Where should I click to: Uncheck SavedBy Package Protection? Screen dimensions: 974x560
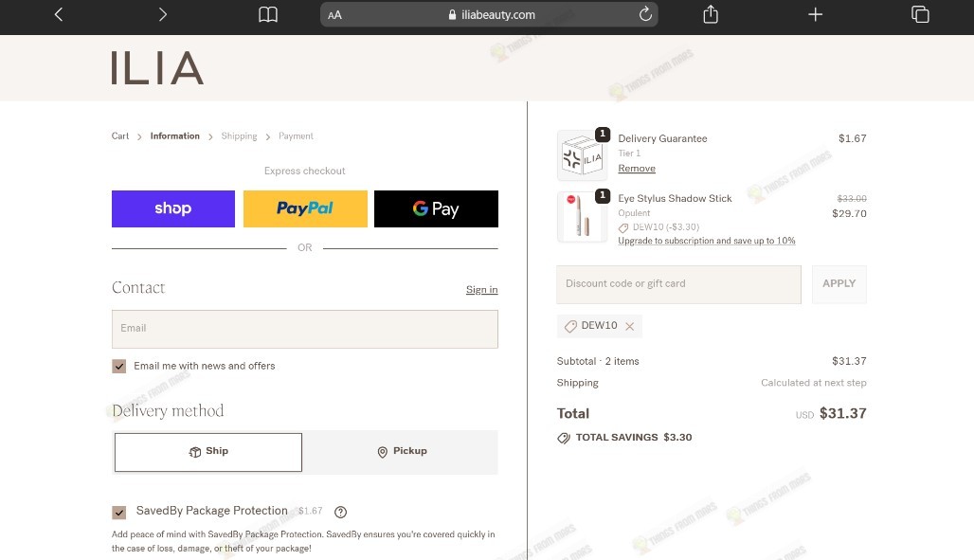pos(119,512)
